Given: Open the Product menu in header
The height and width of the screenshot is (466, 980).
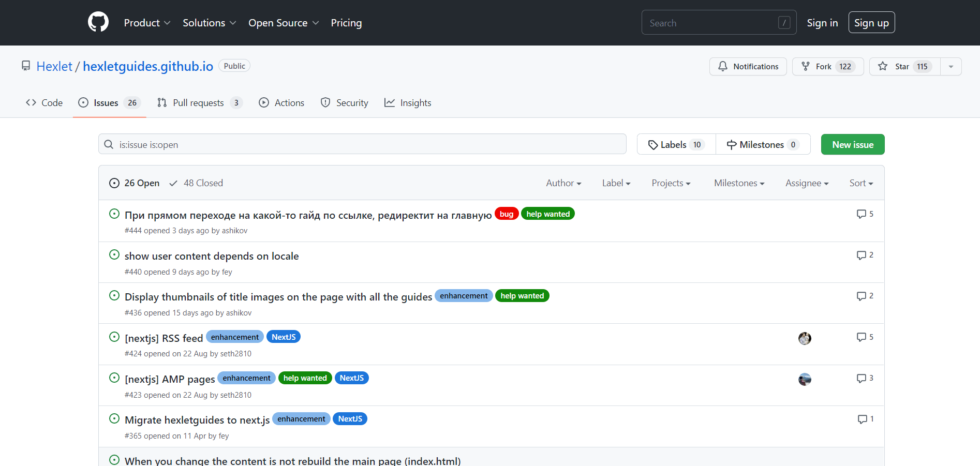Looking at the screenshot, I should point(147,23).
